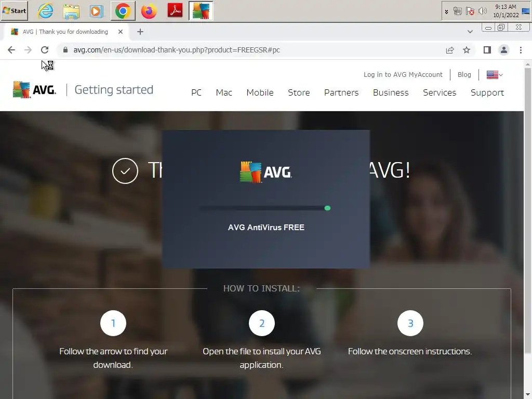Click the AVG logo in installer splash
Viewport: 532px width, 399px height.
click(x=265, y=172)
